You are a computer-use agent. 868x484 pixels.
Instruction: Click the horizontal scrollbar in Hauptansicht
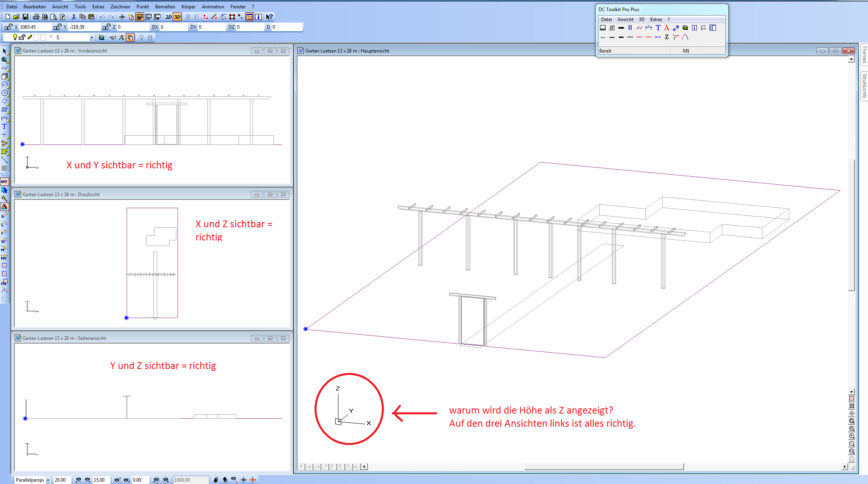[x=604, y=466]
